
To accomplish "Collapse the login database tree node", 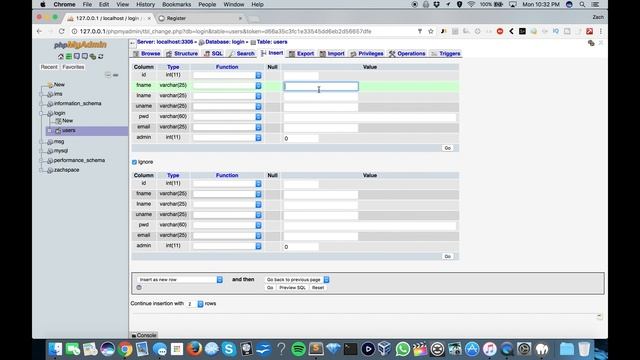I will pos(41,113).
